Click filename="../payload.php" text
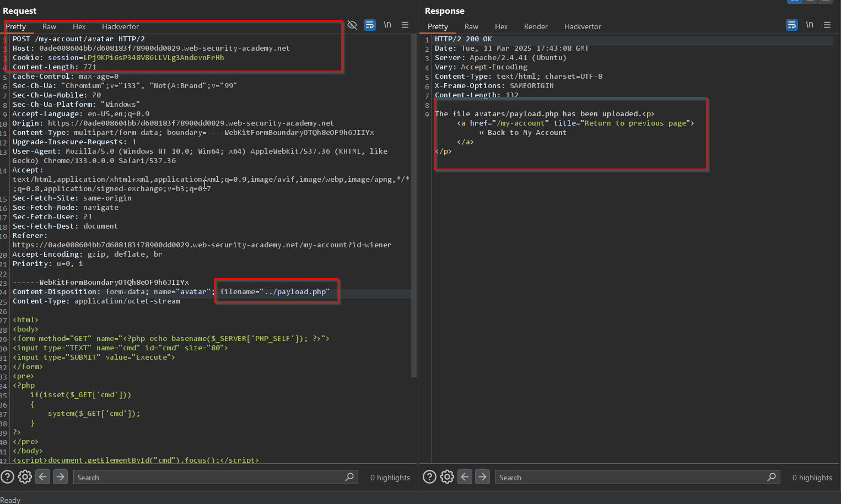Viewport: 841px width, 504px height. click(x=274, y=292)
